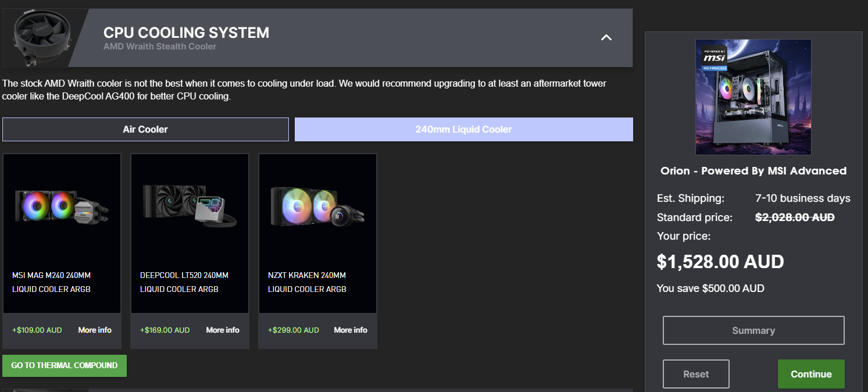Open More info for NZXT Kraken
This screenshot has width=868, height=392.
(x=351, y=330)
